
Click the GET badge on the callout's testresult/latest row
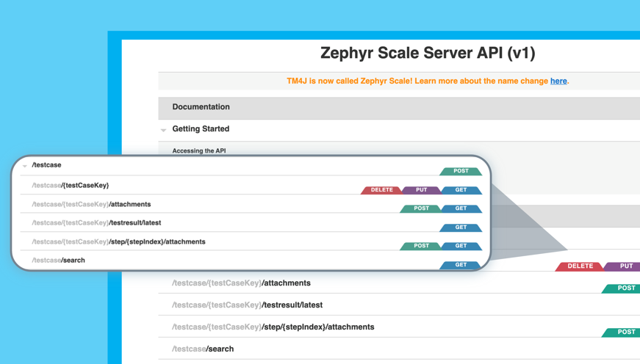[x=461, y=227]
